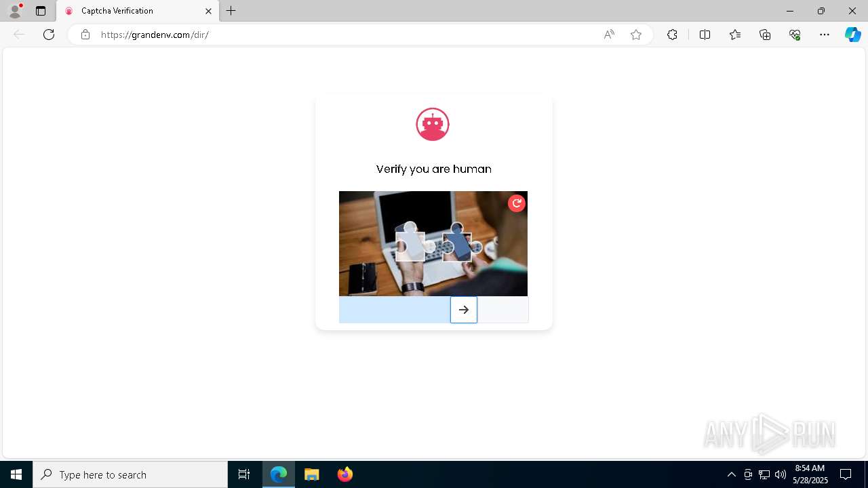The height and width of the screenshot is (488, 868).
Task: Open the network status tray icon
Action: [x=764, y=474]
